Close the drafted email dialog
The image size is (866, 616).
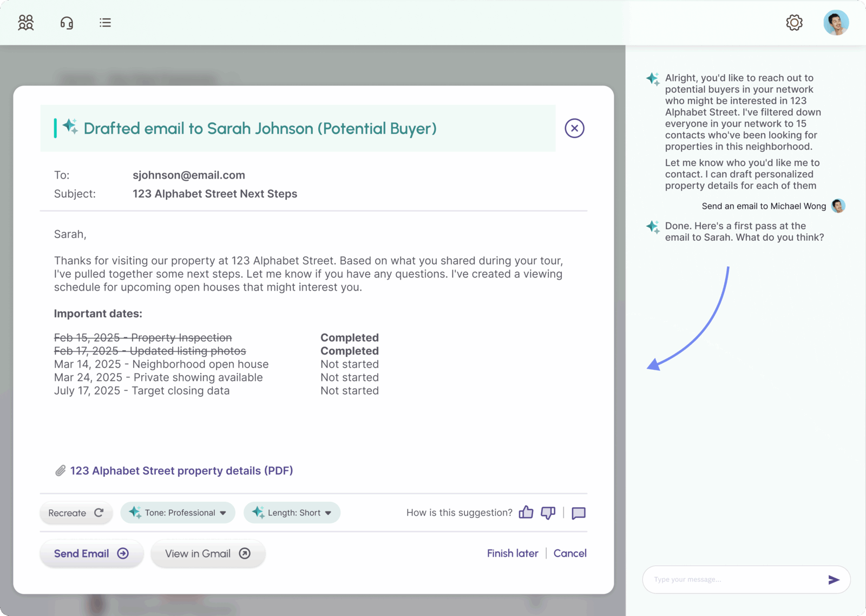[574, 128]
